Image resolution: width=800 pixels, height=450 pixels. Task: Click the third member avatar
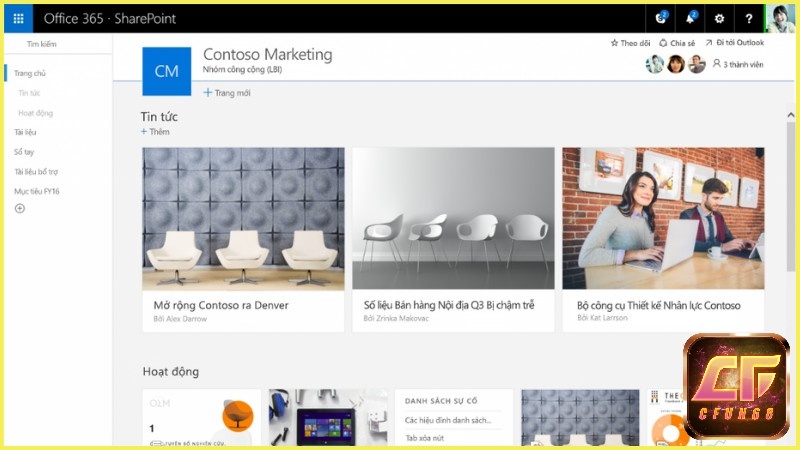pyautogui.click(x=697, y=64)
